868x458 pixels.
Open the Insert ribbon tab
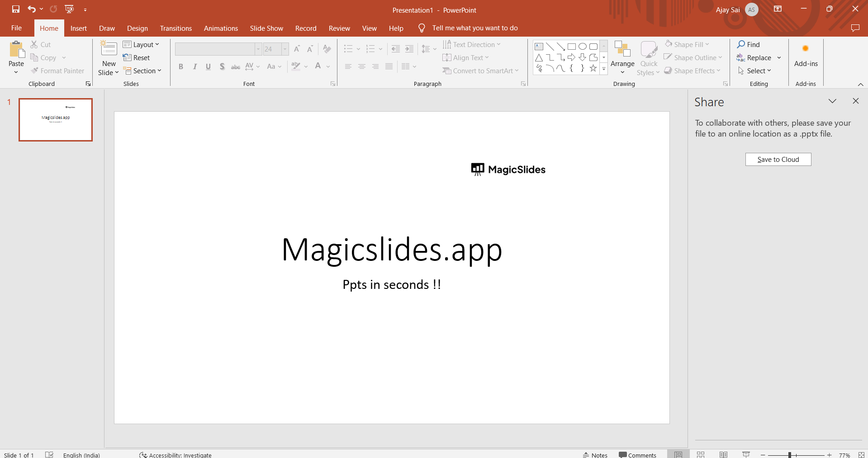[x=78, y=28]
